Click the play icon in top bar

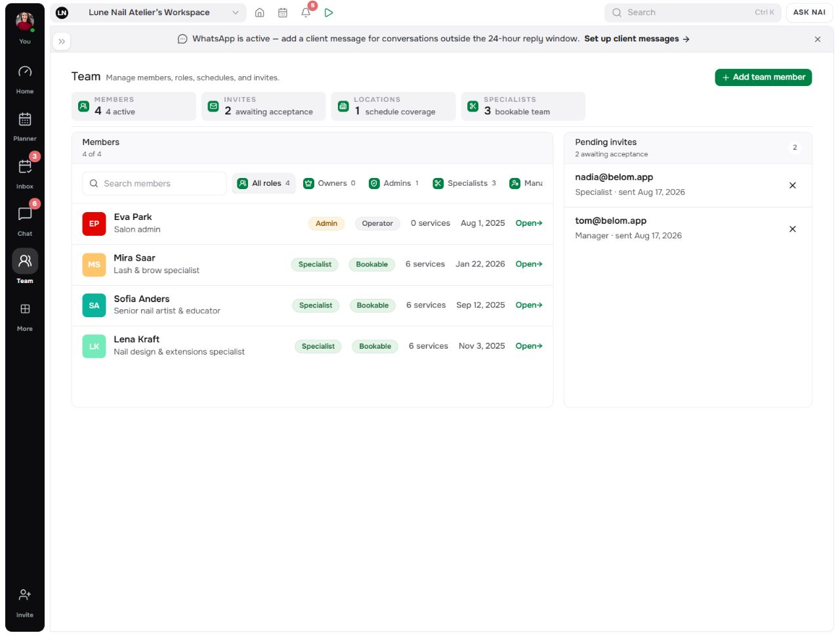(x=329, y=12)
